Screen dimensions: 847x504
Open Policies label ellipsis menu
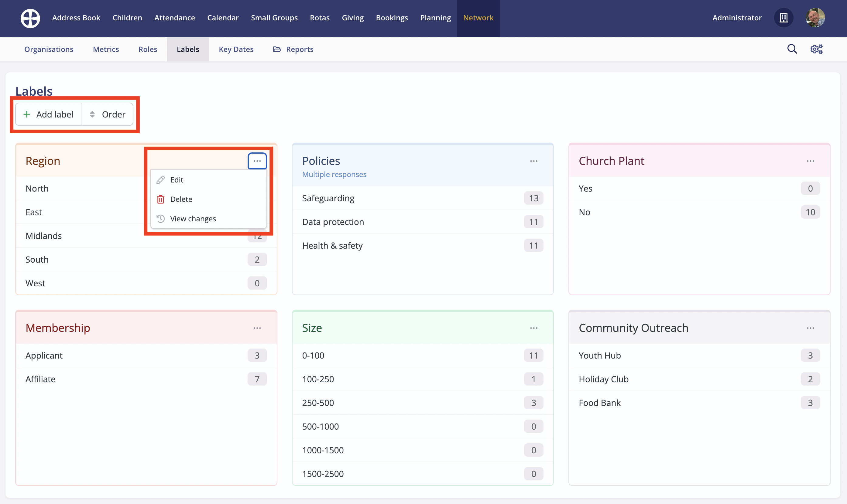click(533, 161)
